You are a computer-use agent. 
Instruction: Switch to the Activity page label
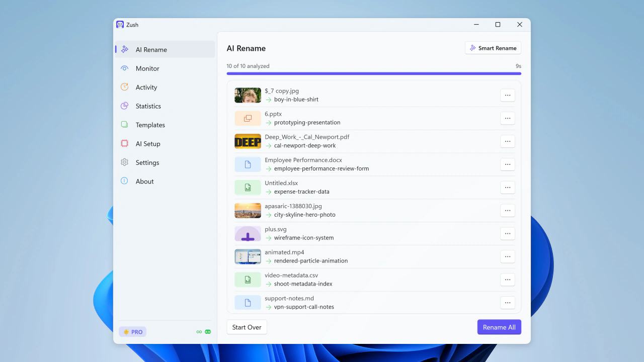(x=146, y=87)
